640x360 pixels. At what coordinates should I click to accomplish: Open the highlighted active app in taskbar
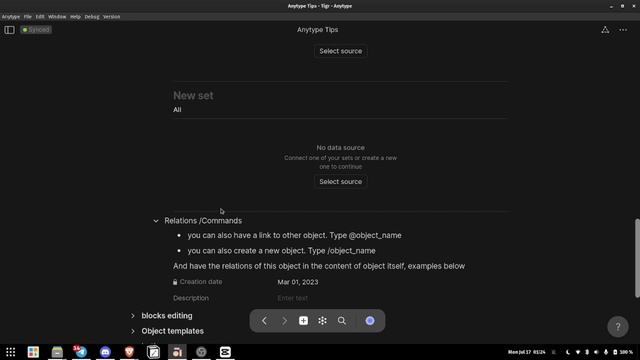coord(177,352)
